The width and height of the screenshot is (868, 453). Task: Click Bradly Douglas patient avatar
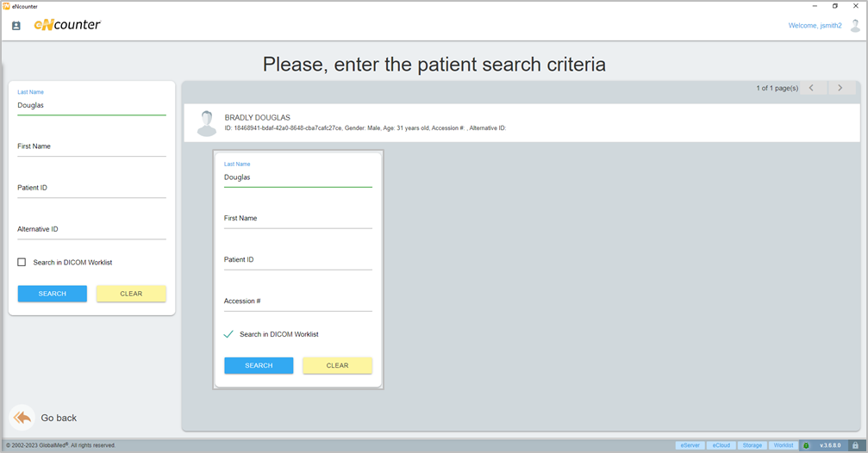[206, 123]
